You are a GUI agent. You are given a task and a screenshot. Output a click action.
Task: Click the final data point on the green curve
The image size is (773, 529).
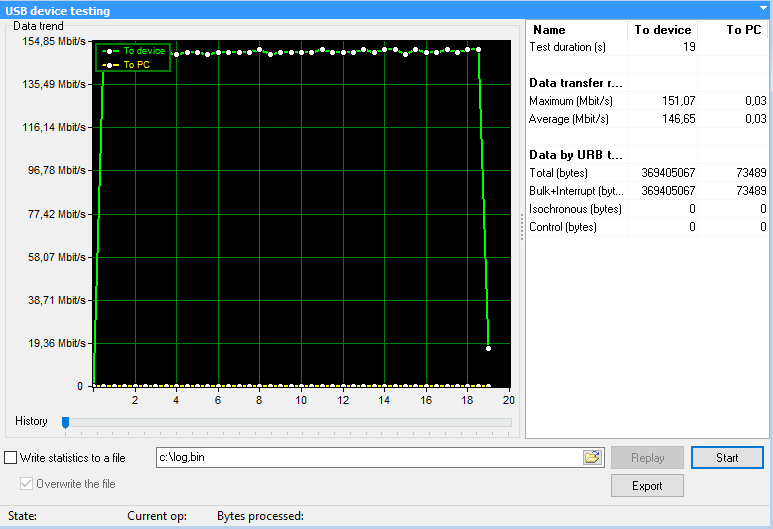click(x=488, y=348)
